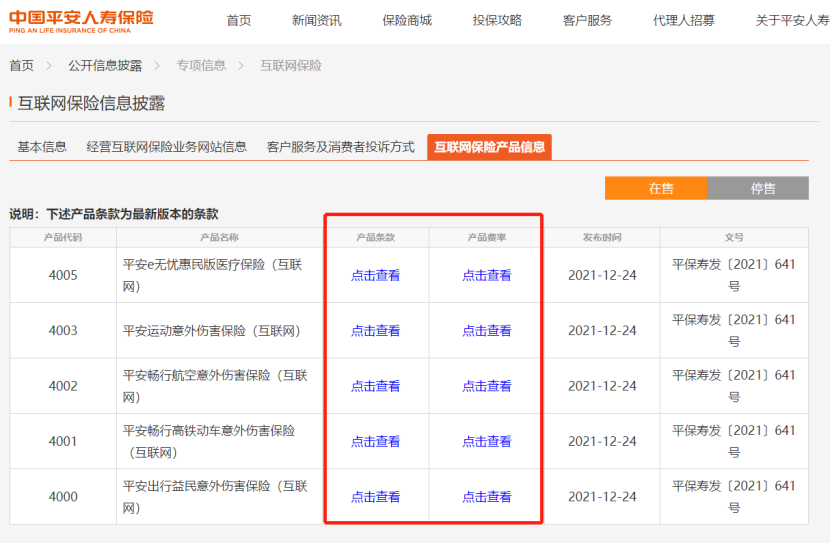View 产品费率 for product 4000
Image resolution: width=831 pixels, height=544 pixels.
(487, 497)
